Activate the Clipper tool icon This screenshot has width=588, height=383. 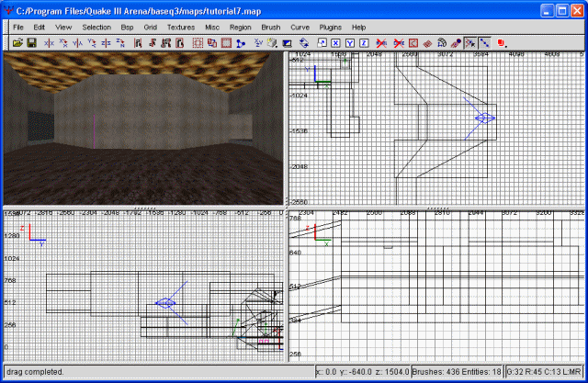pos(241,43)
